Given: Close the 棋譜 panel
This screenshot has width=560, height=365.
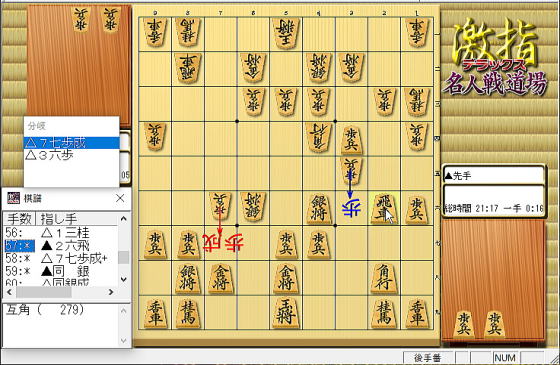Looking at the screenshot, I should [120, 198].
